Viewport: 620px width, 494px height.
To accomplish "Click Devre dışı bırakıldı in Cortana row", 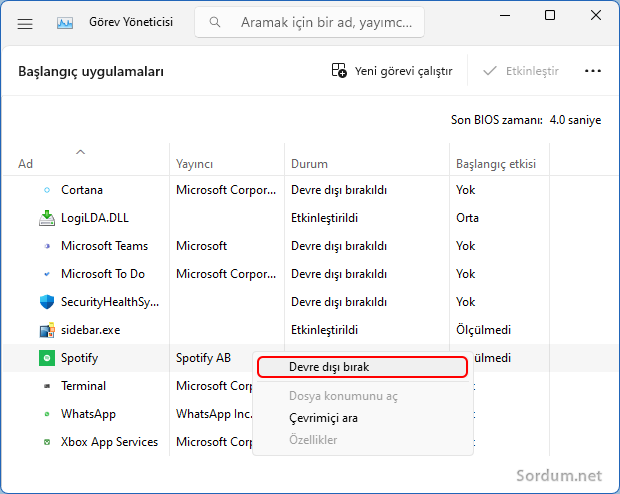I will [x=339, y=190].
